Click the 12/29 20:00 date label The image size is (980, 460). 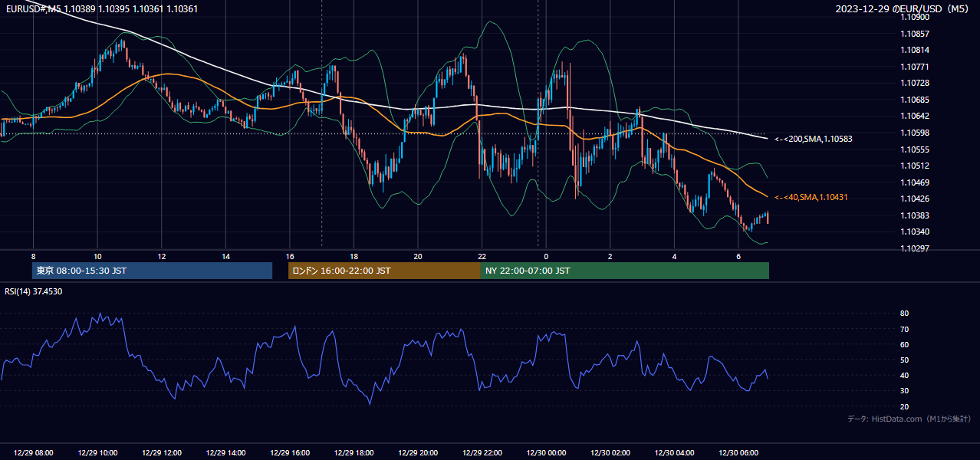tap(417, 453)
